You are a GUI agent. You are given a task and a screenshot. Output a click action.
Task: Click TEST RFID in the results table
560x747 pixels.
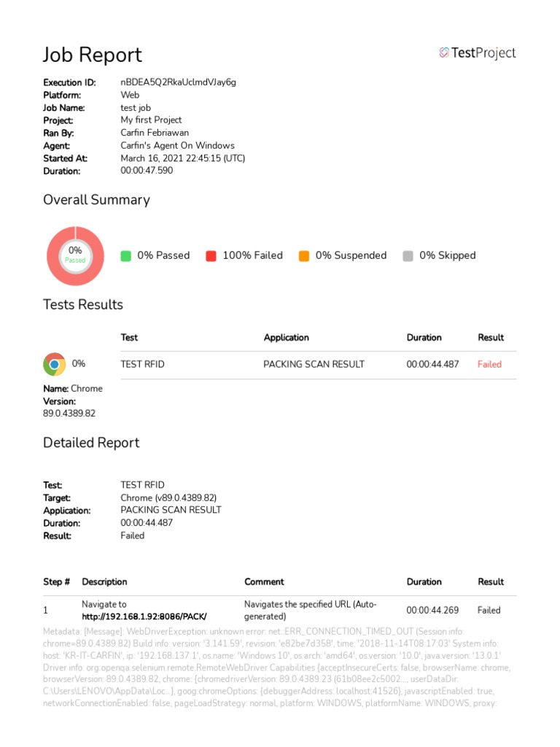pyautogui.click(x=142, y=365)
